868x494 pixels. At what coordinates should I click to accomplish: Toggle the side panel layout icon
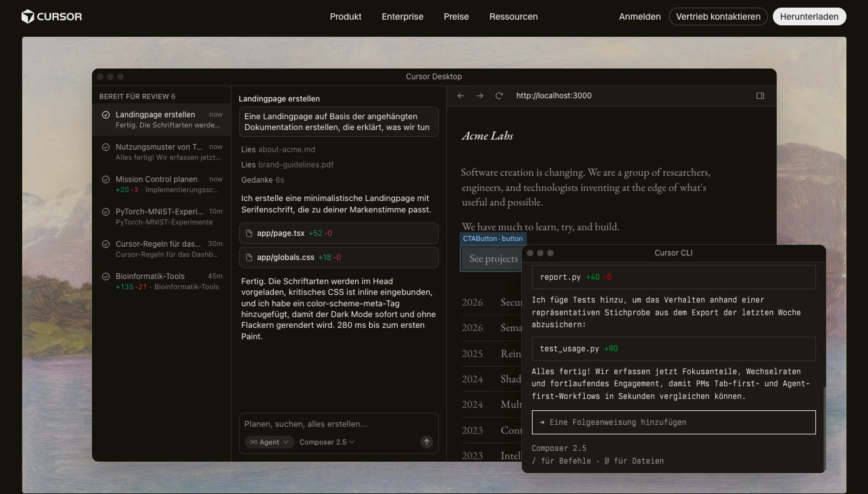(x=760, y=96)
